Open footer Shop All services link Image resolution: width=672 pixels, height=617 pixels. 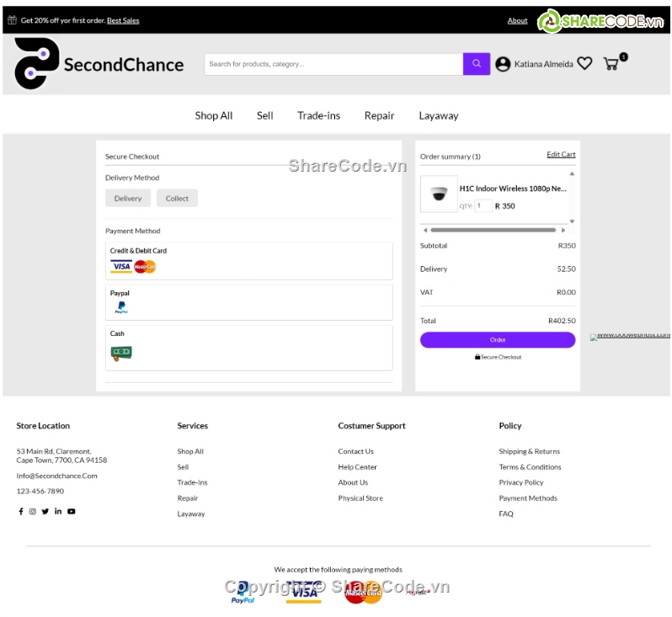point(190,451)
